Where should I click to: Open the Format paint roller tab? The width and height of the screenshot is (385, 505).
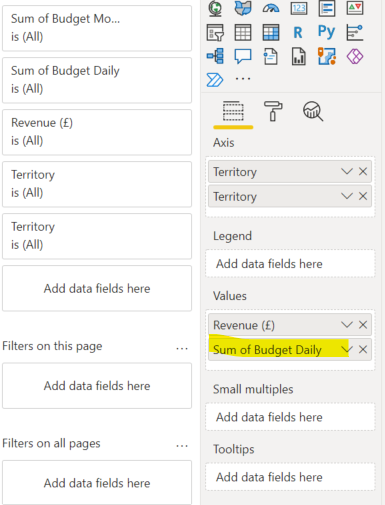[273, 111]
